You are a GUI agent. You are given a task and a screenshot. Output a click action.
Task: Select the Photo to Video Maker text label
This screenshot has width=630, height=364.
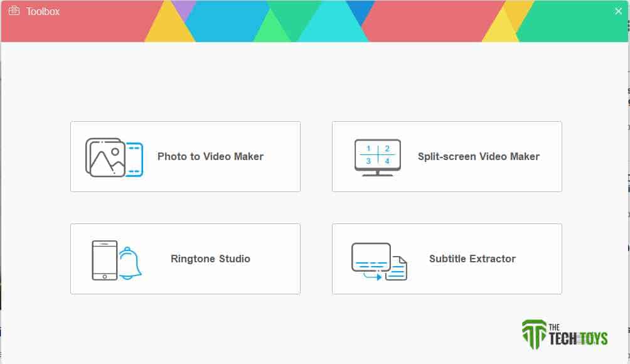210,156
